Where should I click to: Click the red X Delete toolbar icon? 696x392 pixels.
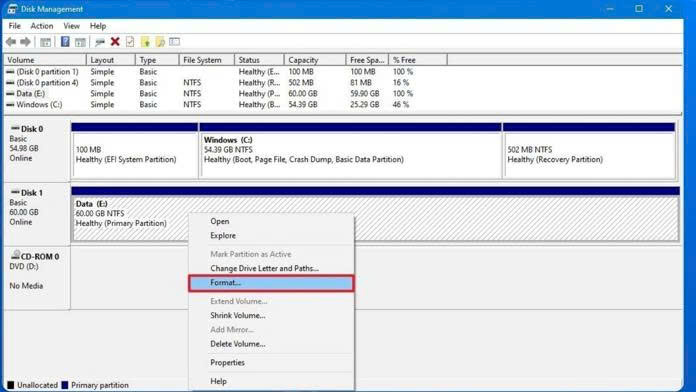115,42
